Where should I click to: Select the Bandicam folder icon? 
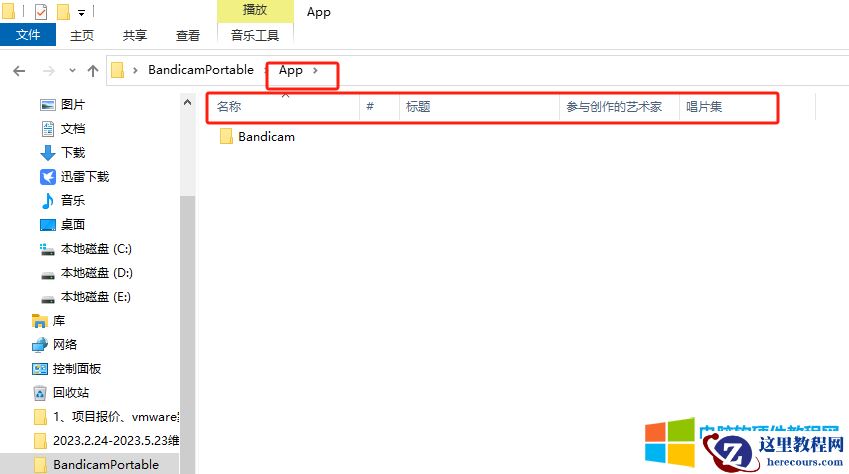pos(226,137)
